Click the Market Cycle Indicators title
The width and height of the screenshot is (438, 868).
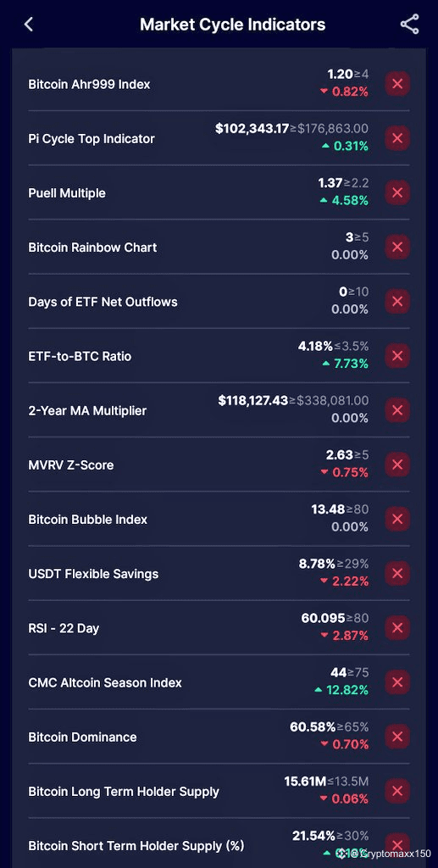click(x=232, y=25)
